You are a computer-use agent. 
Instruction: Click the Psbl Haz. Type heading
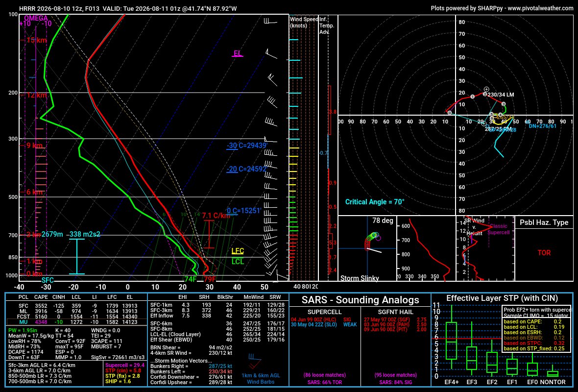pos(544,222)
